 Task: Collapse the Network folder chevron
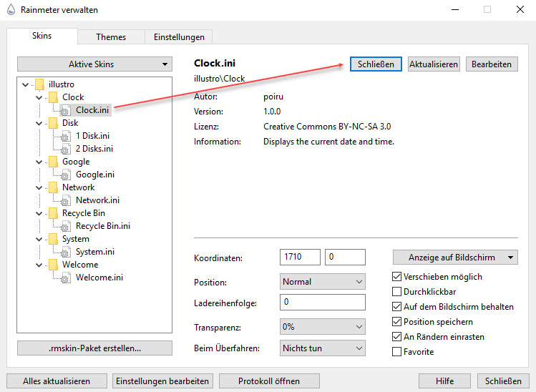point(39,187)
